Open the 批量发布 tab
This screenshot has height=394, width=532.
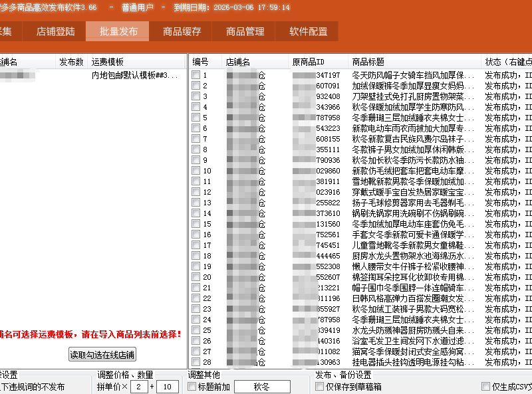[118, 31]
